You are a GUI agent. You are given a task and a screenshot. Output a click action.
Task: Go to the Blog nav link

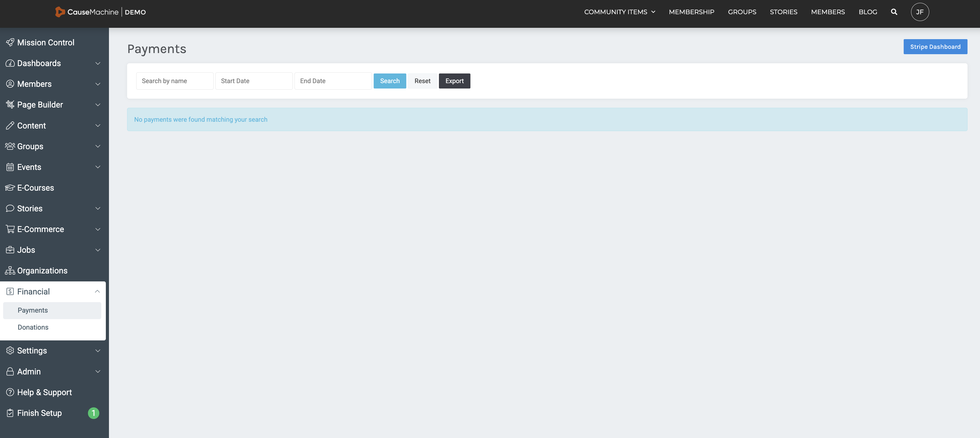click(868, 12)
